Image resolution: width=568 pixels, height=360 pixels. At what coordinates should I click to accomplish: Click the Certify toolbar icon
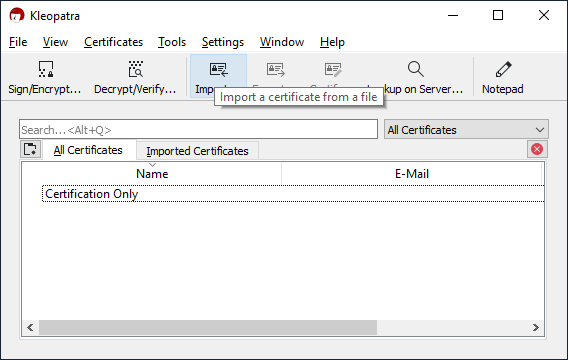pyautogui.click(x=333, y=70)
